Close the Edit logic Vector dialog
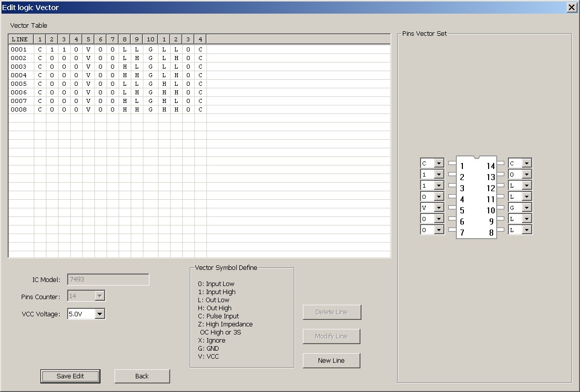 point(571,7)
